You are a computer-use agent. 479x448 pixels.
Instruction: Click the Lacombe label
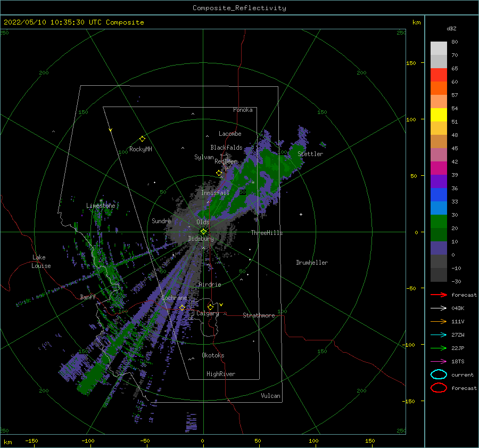(x=230, y=134)
